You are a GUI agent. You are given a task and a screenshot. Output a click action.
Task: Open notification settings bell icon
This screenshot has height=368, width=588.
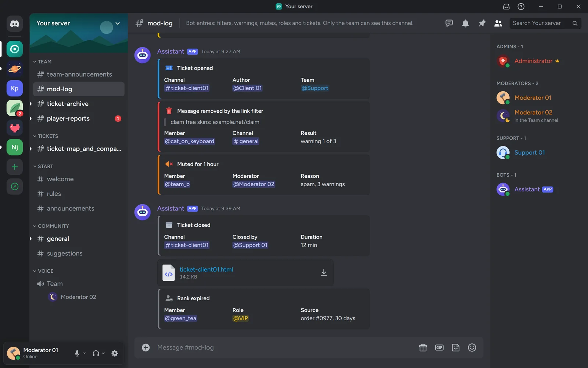click(x=465, y=23)
